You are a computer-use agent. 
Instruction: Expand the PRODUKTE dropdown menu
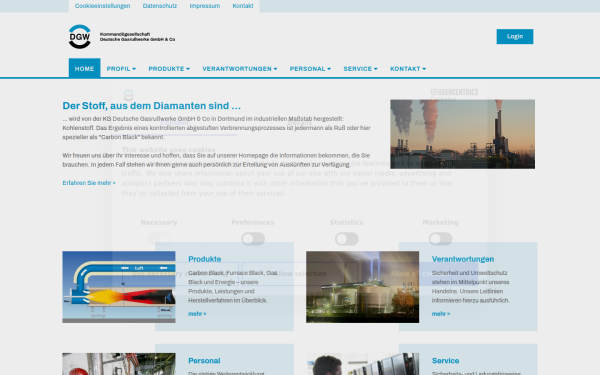pyautogui.click(x=169, y=69)
